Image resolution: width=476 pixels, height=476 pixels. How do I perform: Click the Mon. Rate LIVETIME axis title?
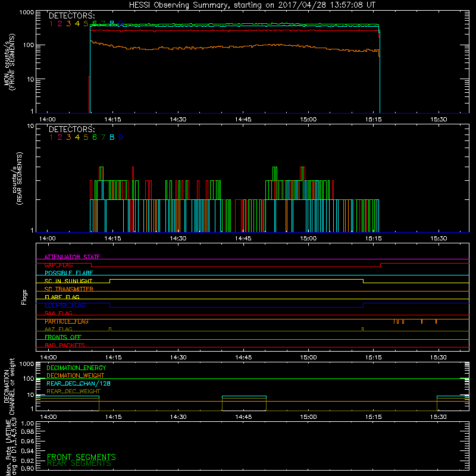[11, 447]
